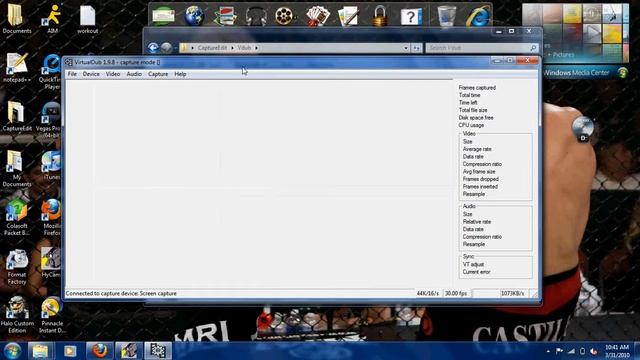Screen dimensions: 640x360
Task: Click the Back button in the Explorer window
Action: click(x=153, y=48)
